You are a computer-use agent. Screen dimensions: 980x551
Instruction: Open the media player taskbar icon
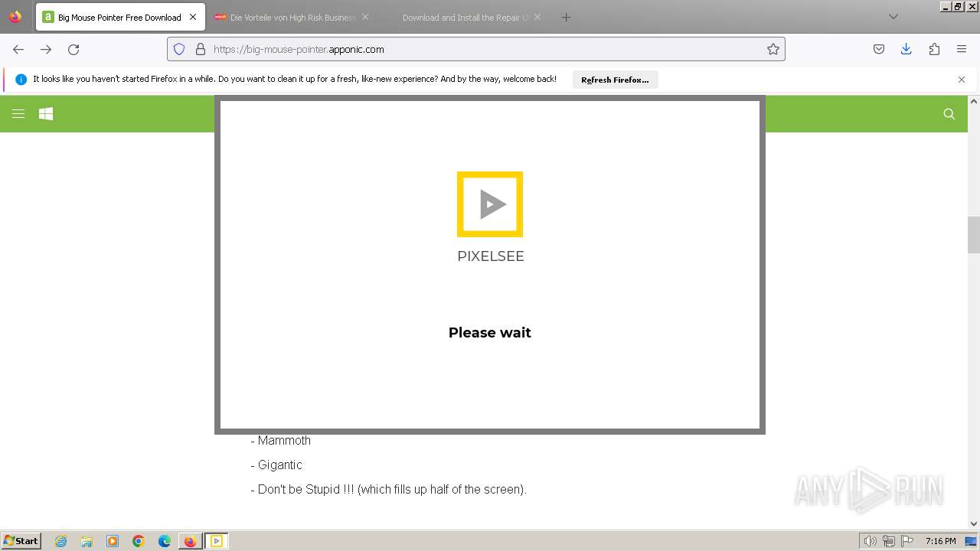tap(113, 541)
